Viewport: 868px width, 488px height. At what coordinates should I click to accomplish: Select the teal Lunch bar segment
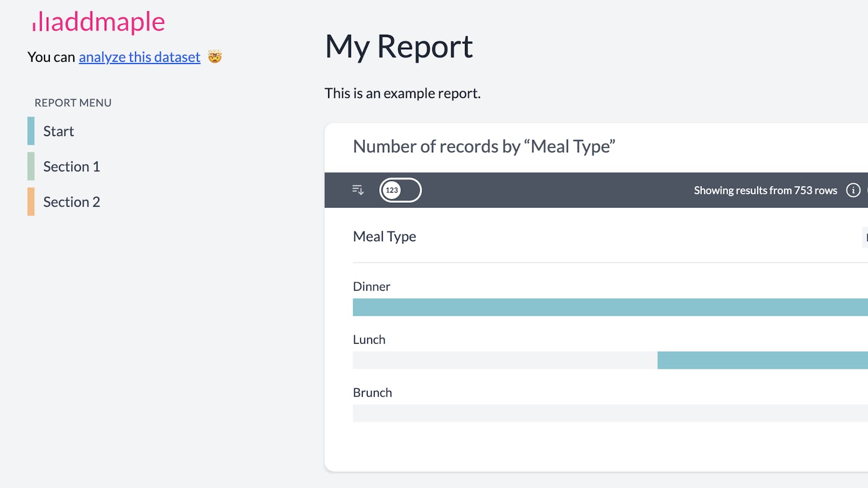pyautogui.click(x=762, y=361)
